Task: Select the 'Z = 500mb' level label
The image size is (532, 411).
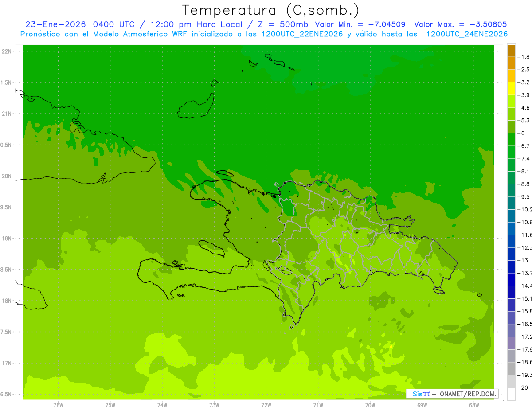Action: (282, 24)
